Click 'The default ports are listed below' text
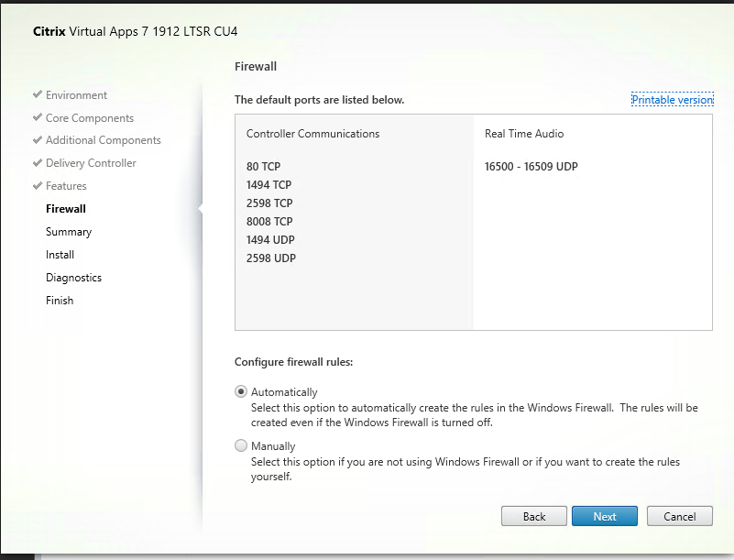The image size is (734, 560). coord(319,100)
